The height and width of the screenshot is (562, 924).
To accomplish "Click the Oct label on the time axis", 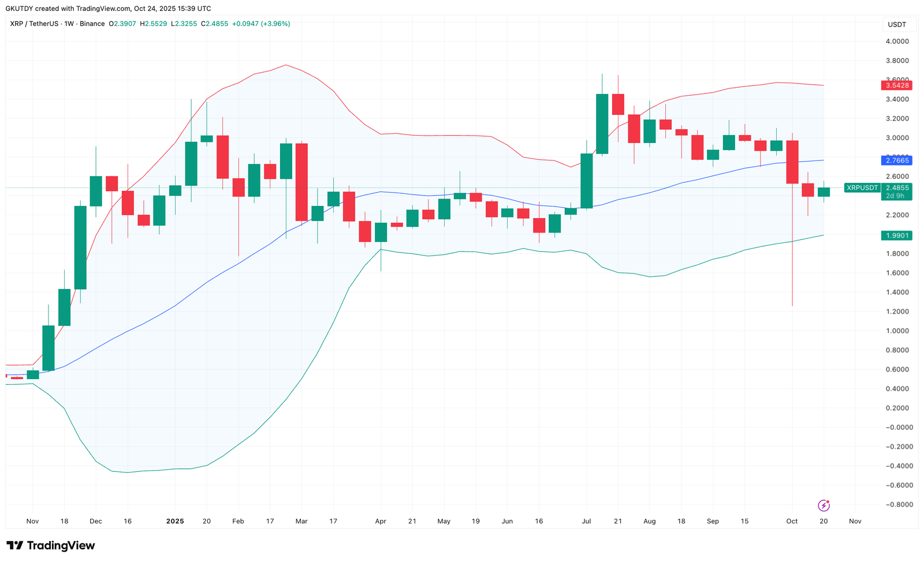I will coord(792,521).
